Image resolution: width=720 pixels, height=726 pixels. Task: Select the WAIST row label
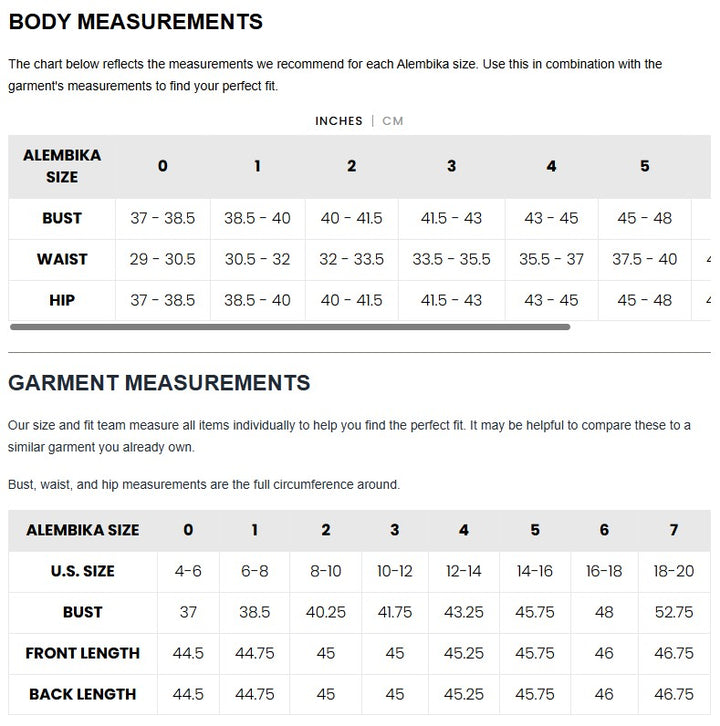click(x=62, y=259)
